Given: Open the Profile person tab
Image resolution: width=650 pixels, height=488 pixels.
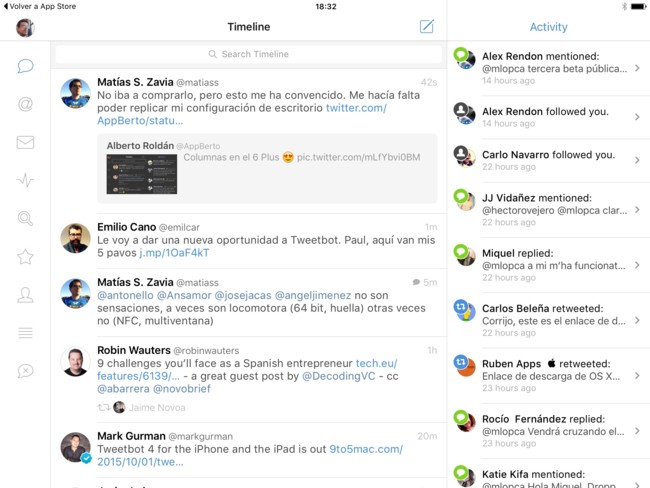Looking at the screenshot, I should (x=25, y=295).
